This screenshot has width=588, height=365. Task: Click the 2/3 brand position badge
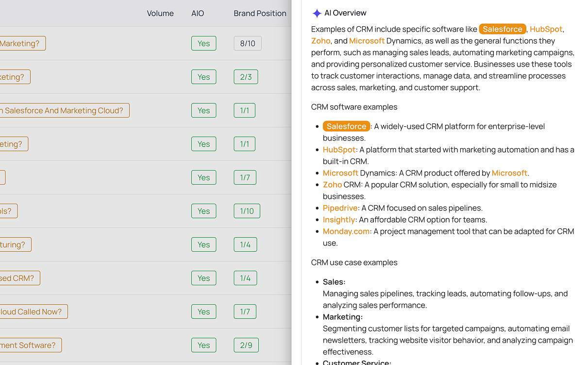click(246, 77)
